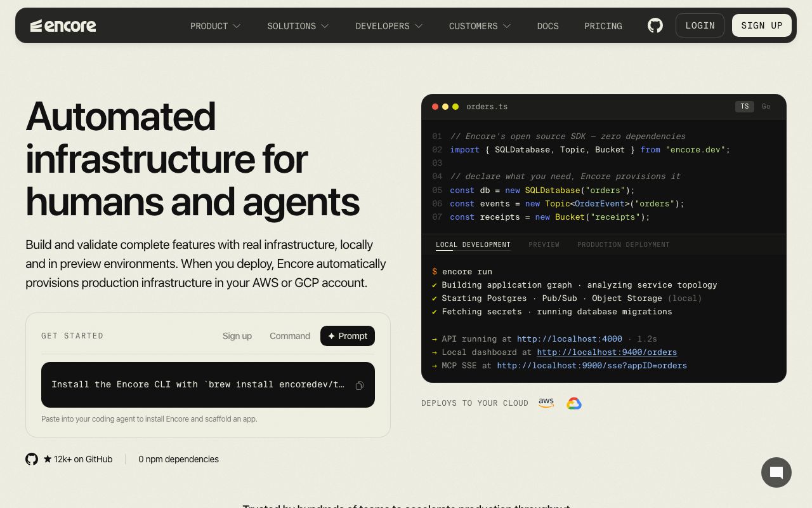Click the "Starting Postgres" terminal line

tap(567, 298)
